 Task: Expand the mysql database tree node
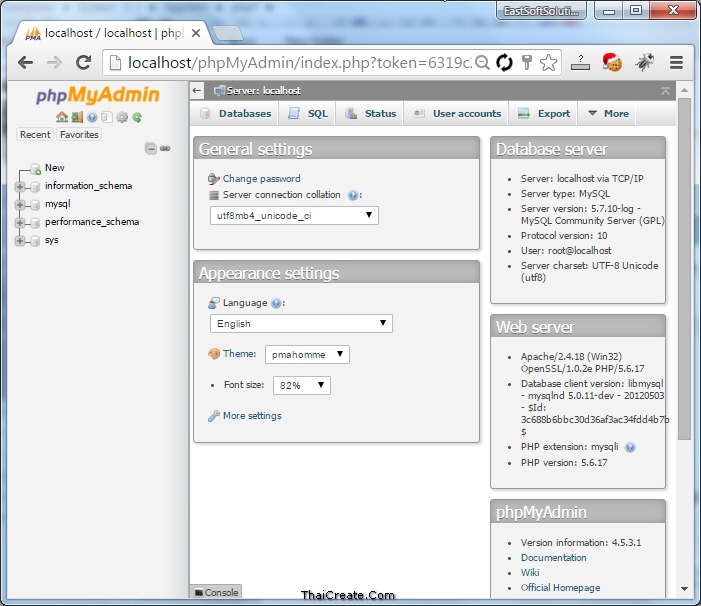click(20, 204)
